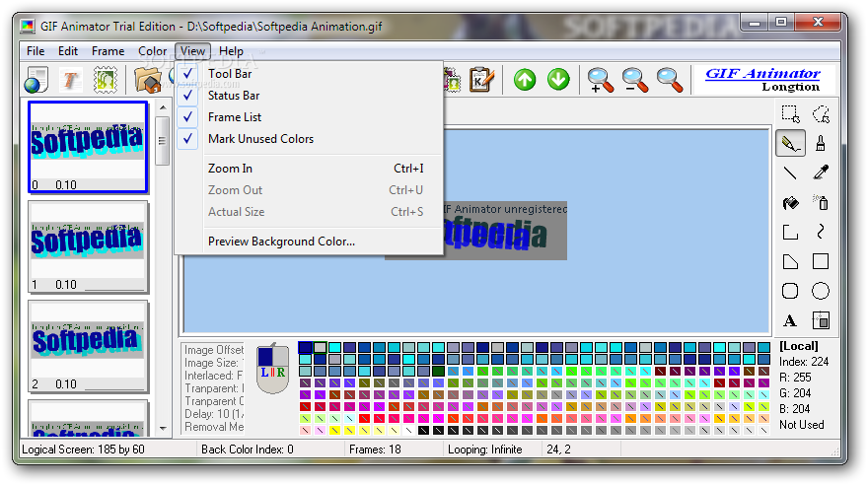Click frame list scroll up arrow
This screenshot has height=485, width=868.
tap(162, 107)
